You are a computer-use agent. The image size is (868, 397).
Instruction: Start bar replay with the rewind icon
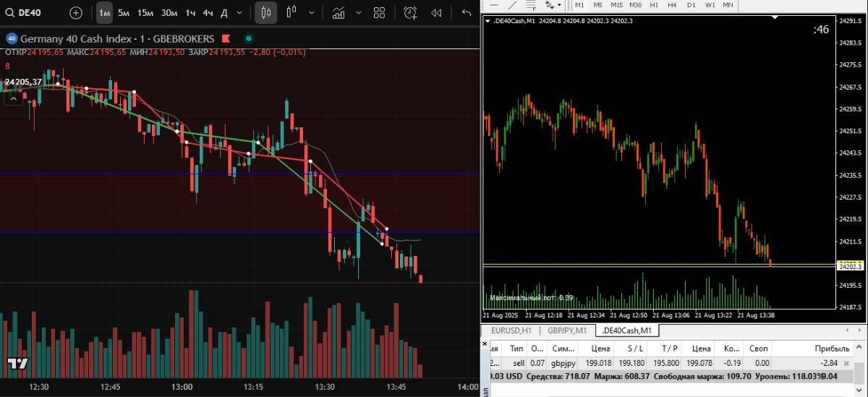pyautogui.click(x=436, y=12)
